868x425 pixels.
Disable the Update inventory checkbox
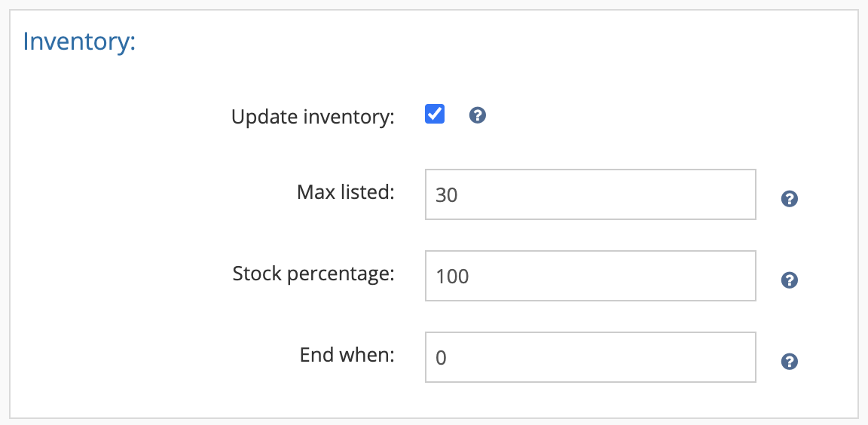coord(435,114)
